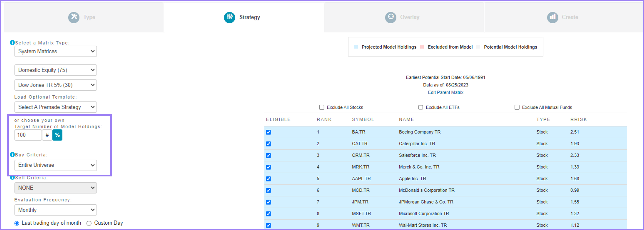Check the Exclude All Mutual Funds checkbox
Image resolution: width=644 pixels, height=230 pixels.
click(517, 107)
